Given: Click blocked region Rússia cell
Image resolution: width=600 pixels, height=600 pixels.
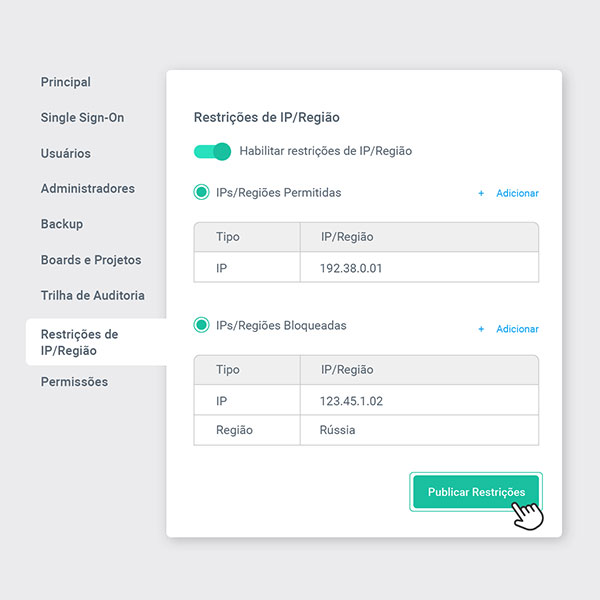Looking at the screenshot, I should tap(338, 430).
